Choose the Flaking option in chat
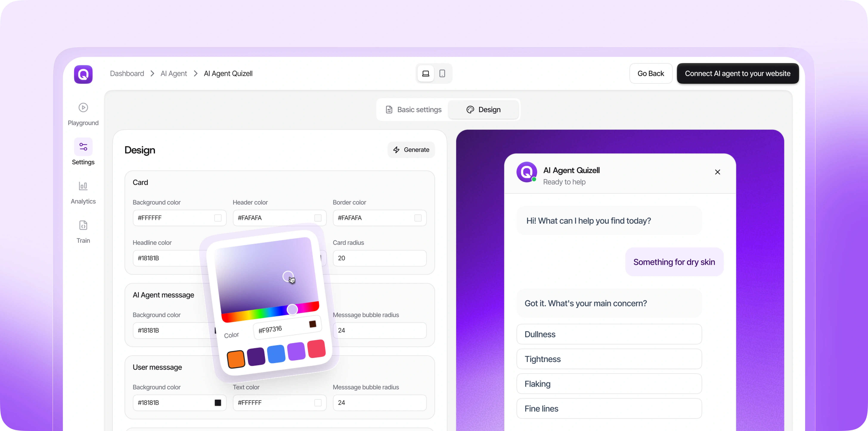This screenshot has width=868, height=431. (x=609, y=384)
